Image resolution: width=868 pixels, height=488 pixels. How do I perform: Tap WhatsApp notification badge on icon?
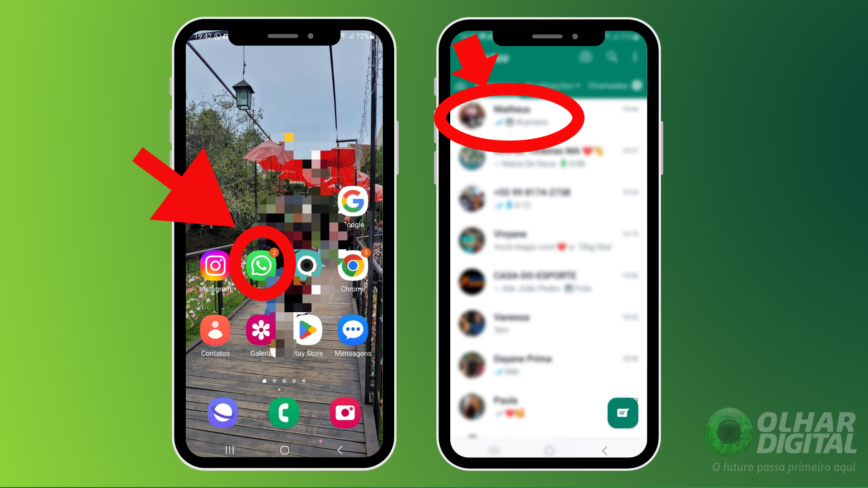277,251
